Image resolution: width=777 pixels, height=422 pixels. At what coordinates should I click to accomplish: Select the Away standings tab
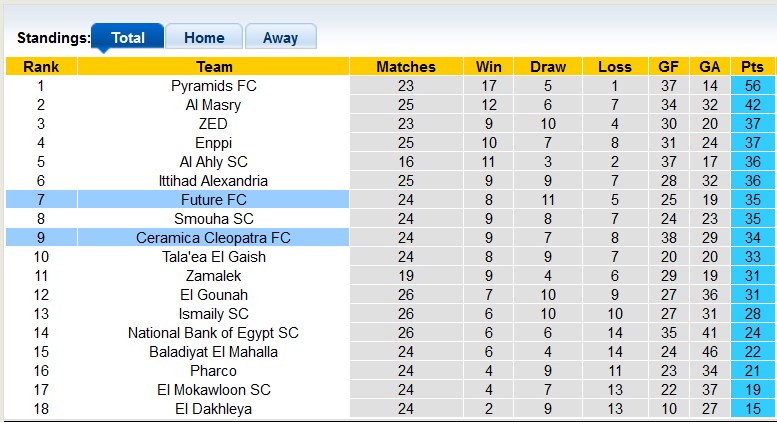pyautogui.click(x=280, y=38)
